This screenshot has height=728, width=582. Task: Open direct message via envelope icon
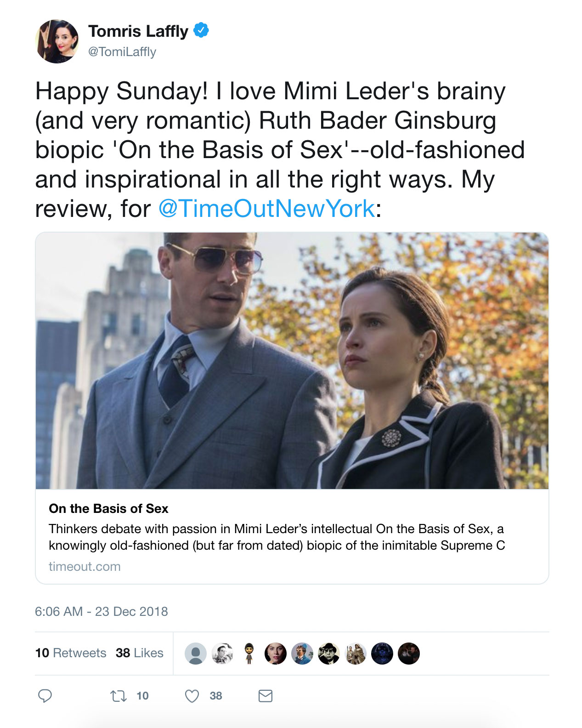[x=266, y=696]
